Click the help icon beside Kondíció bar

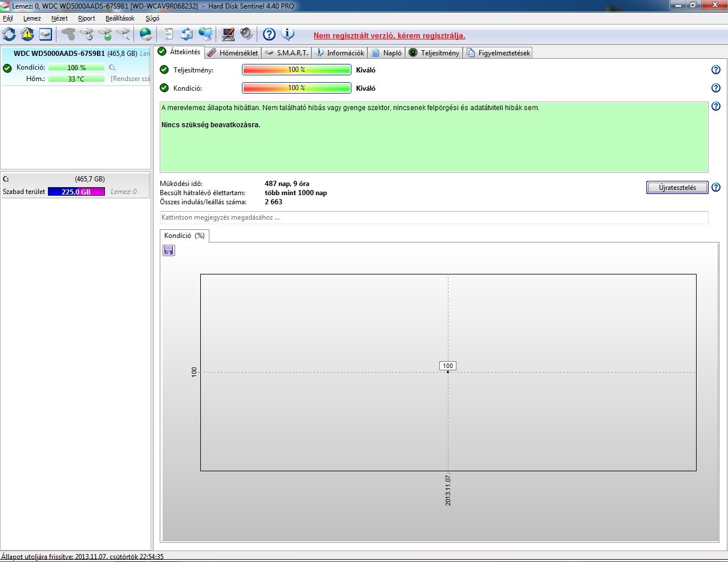tap(716, 88)
